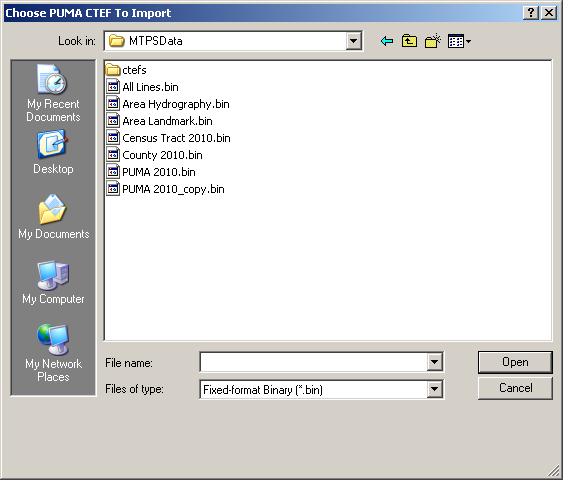Navigate up one folder level
The image size is (563, 480).
coord(409,41)
